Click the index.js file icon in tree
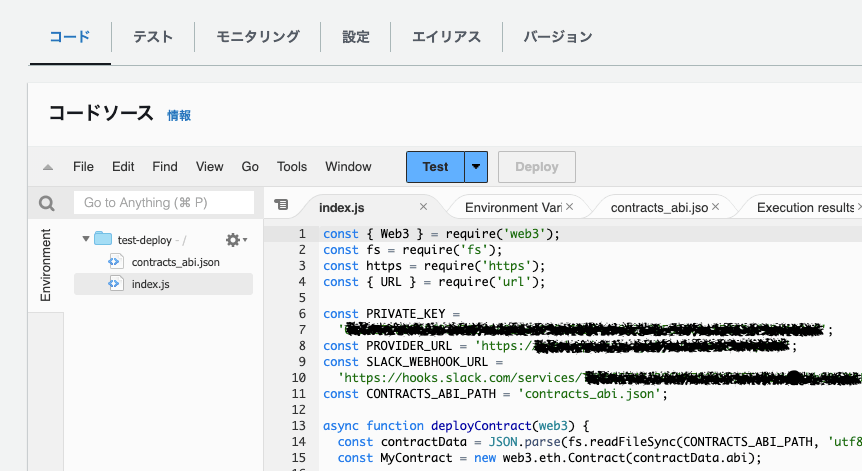862x471 pixels. [x=115, y=284]
